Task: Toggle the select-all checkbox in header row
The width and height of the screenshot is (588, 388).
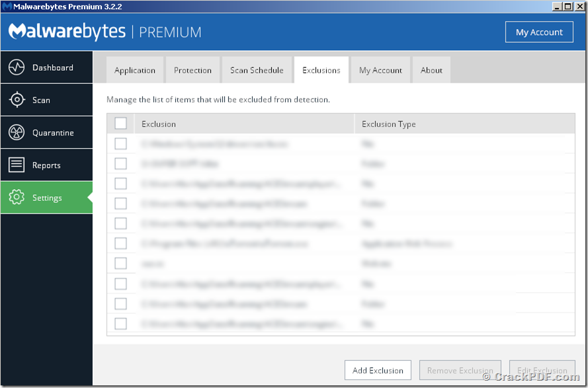Action: (121, 124)
